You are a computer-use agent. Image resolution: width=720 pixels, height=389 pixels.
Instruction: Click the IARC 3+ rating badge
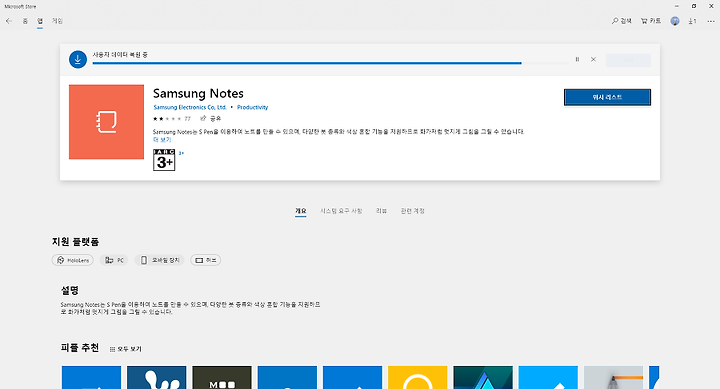(164, 160)
